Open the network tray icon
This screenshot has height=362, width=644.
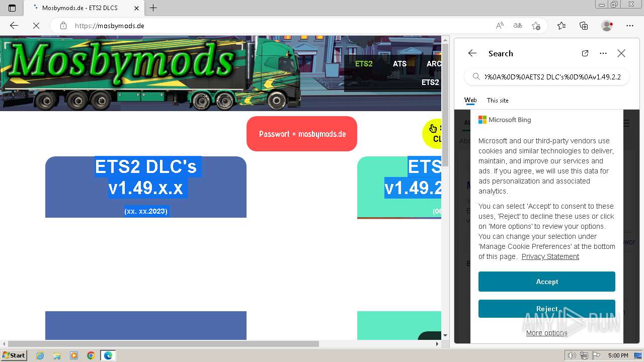585,355
